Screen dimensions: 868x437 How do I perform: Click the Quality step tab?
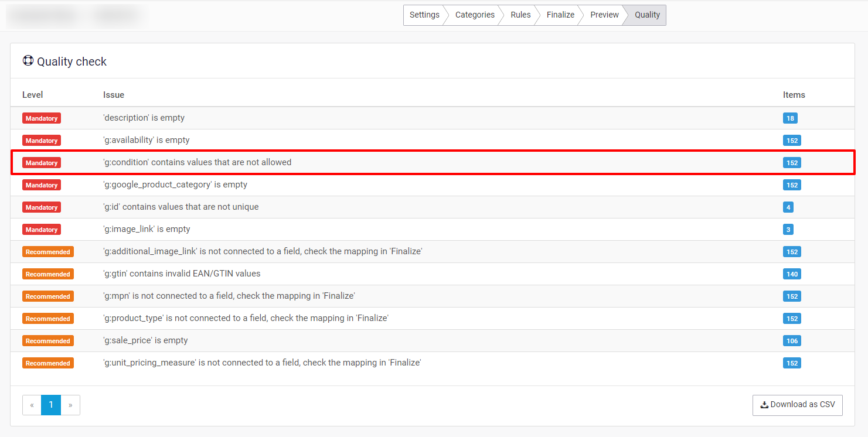[x=646, y=15]
